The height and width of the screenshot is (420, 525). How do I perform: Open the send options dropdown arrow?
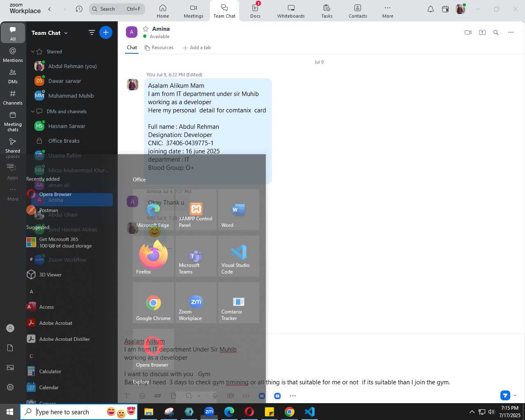515,395
